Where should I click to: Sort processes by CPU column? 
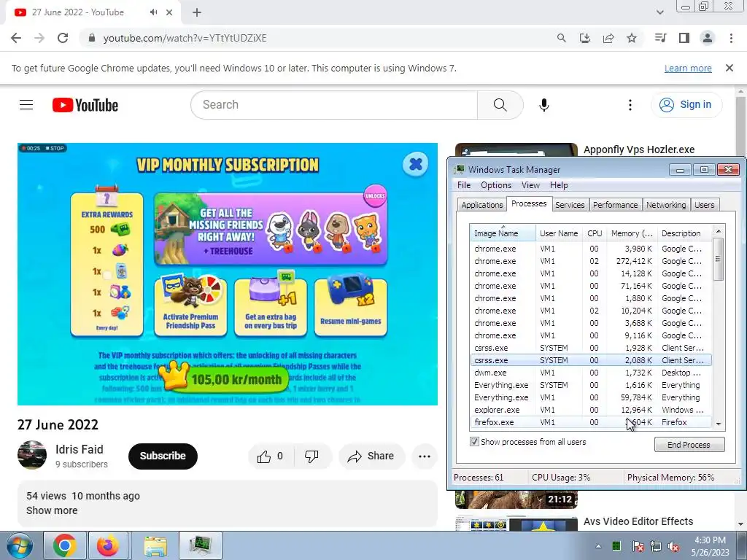click(595, 233)
